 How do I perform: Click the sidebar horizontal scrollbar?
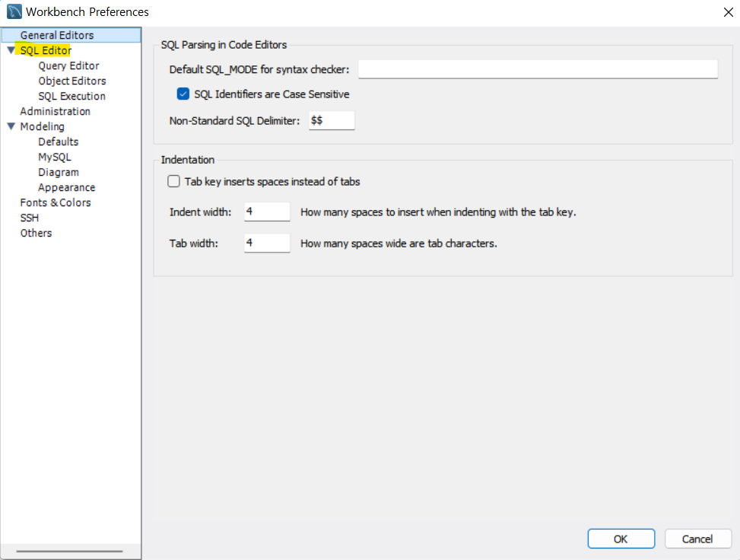69,551
